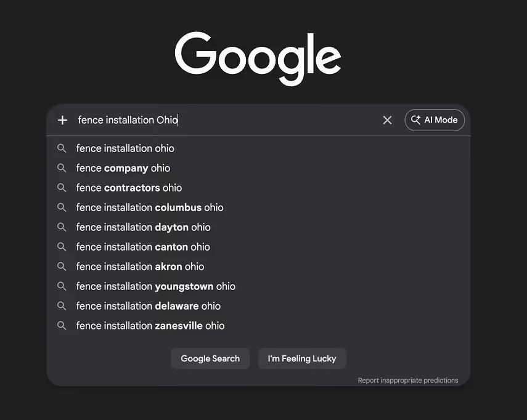Click the magnifier next to 'fence installation zanesville ohio'
The image size is (527, 420).
click(x=62, y=325)
